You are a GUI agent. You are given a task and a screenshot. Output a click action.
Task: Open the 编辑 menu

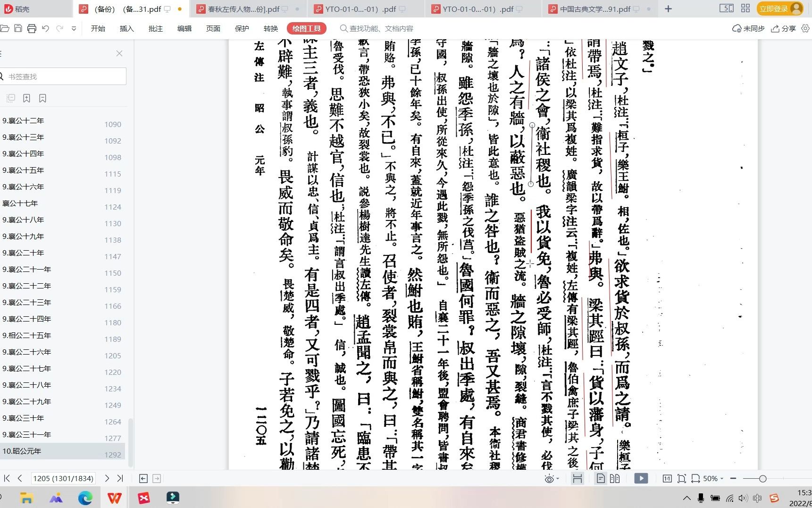click(184, 29)
